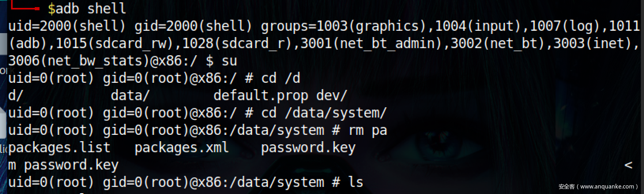This screenshot has width=644, height=194.
Task: Select the 'default.prop' completion suggestion
Action: (260, 95)
